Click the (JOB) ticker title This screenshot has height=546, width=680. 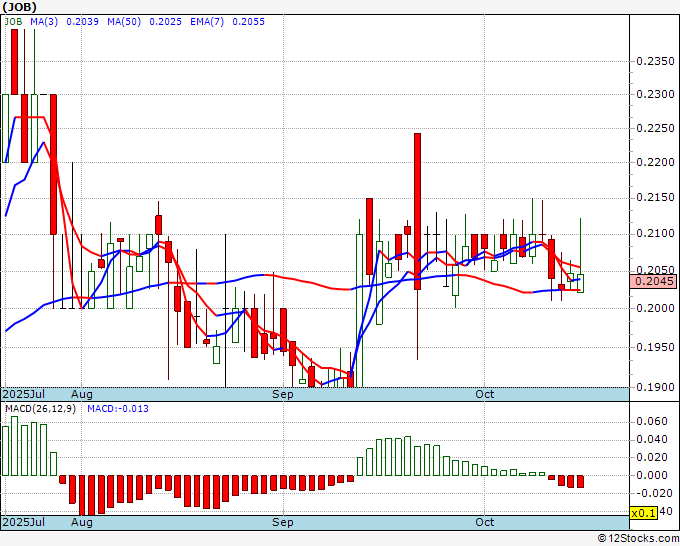click(x=20, y=7)
